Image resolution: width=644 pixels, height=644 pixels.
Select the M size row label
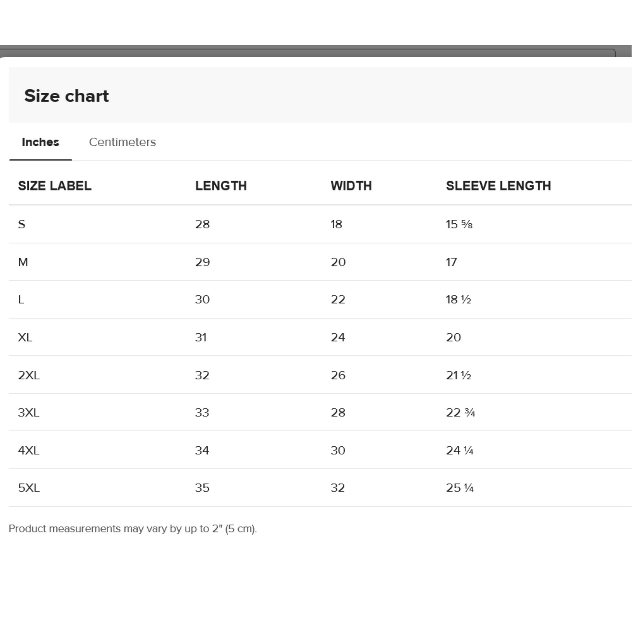point(23,262)
